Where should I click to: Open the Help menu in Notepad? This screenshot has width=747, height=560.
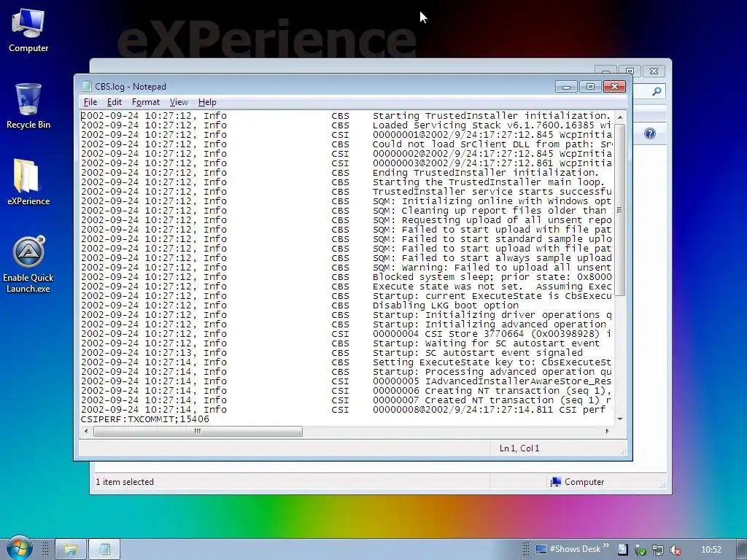206,102
